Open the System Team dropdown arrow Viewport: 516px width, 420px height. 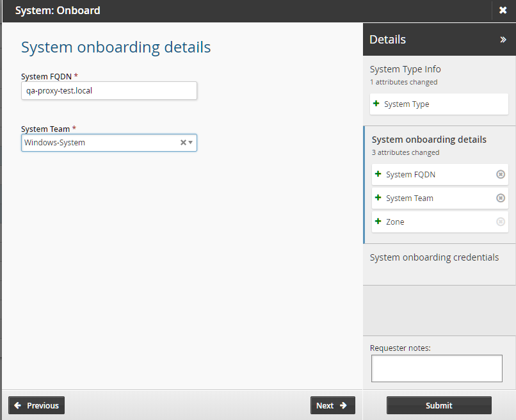click(x=191, y=143)
